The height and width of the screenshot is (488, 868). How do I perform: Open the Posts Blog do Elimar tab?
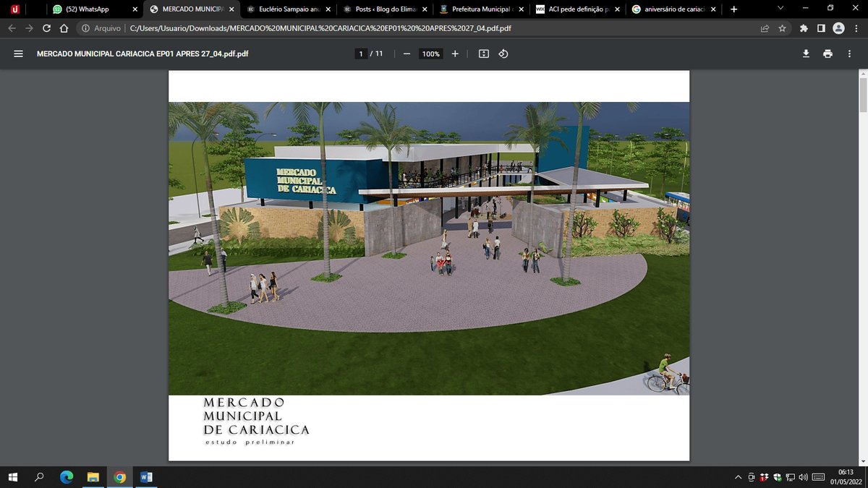(385, 9)
